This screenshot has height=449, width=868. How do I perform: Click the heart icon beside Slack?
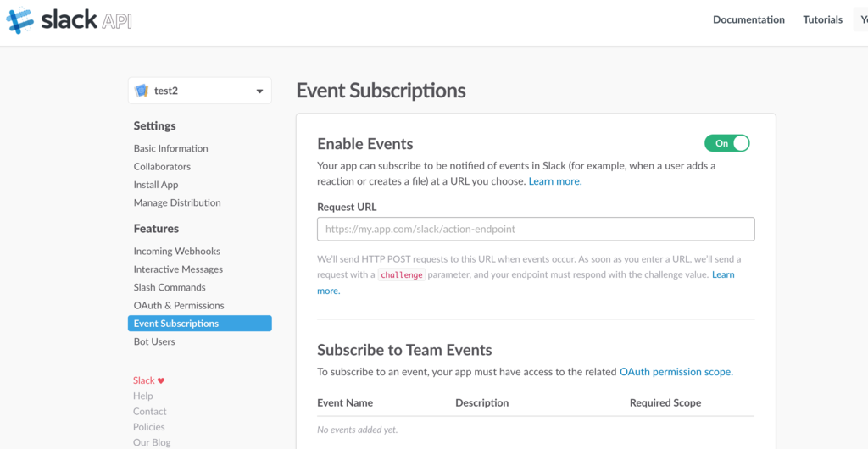tap(161, 380)
